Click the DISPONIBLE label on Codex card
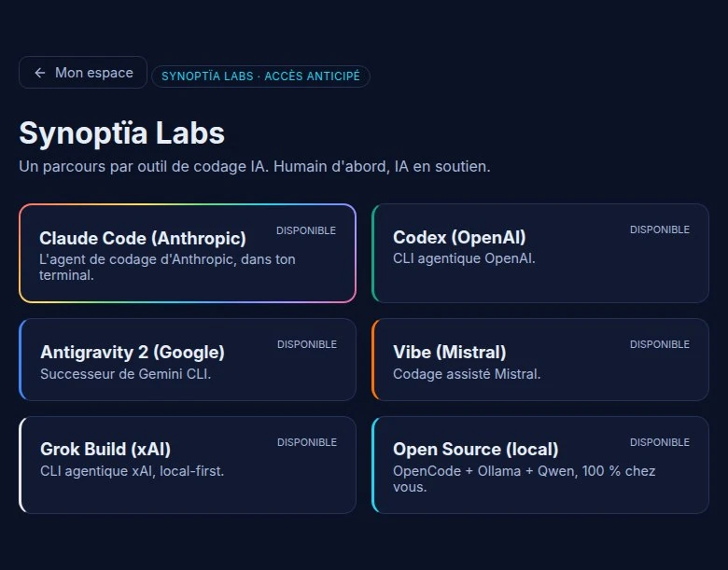Viewport: 728px width, 570px height. tap(660, 229)
